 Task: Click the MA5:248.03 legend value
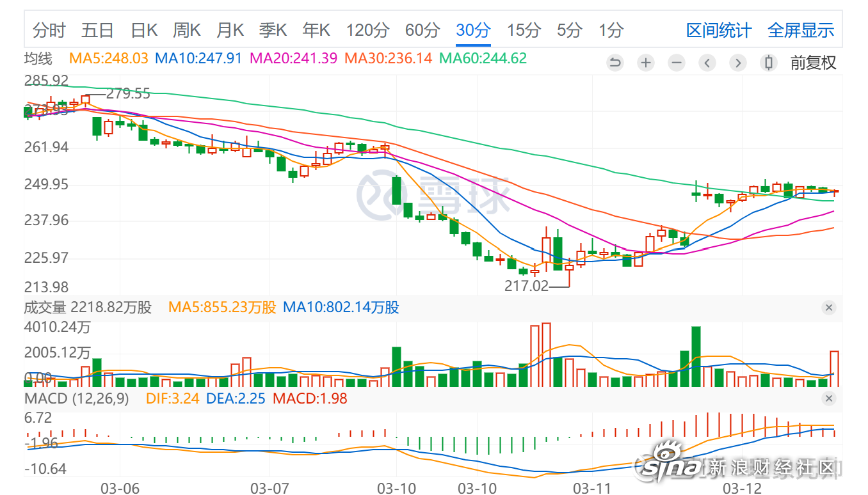[x=109, y=58]
